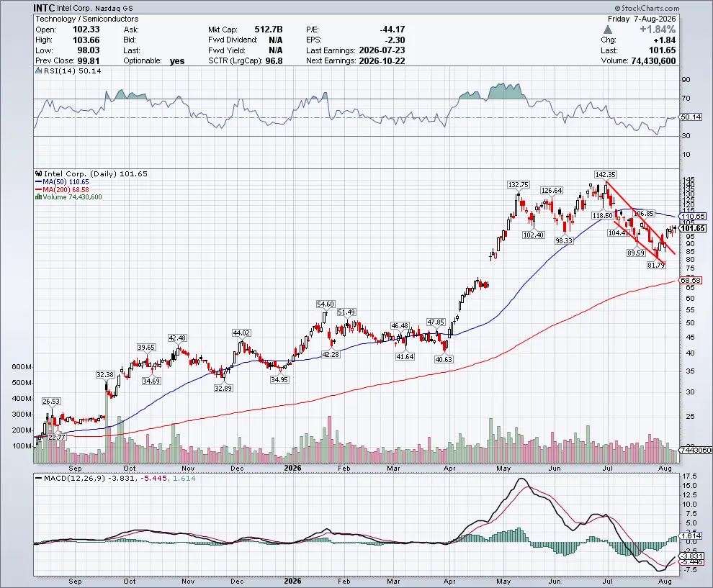Click the 50.14 tag on RSI axis
The height and width of the screenshot is (588, 713).
(x=691, y=117)
